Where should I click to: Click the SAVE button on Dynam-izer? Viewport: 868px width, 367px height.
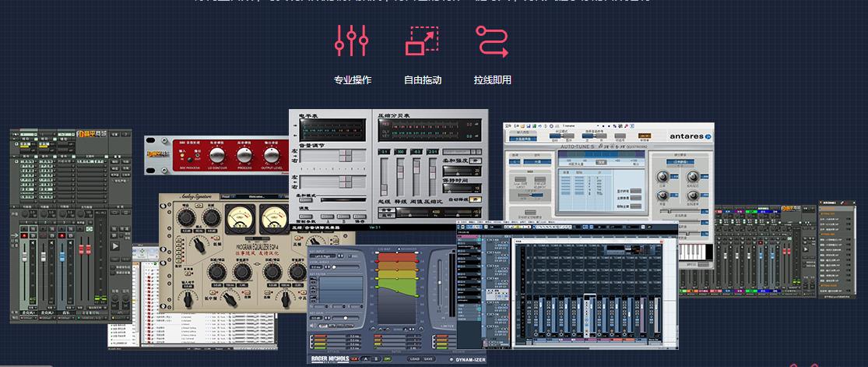pyautogui.click(x=428, y=358)
